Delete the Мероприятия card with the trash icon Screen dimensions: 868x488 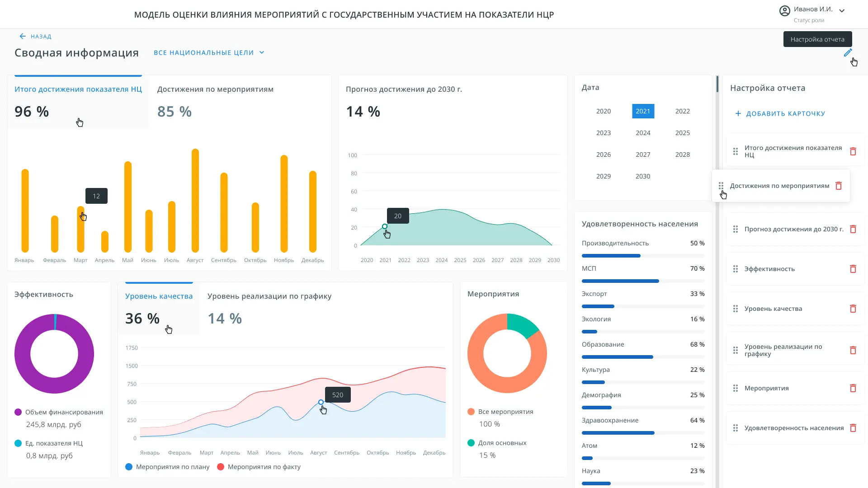click(x=853, y=388)
